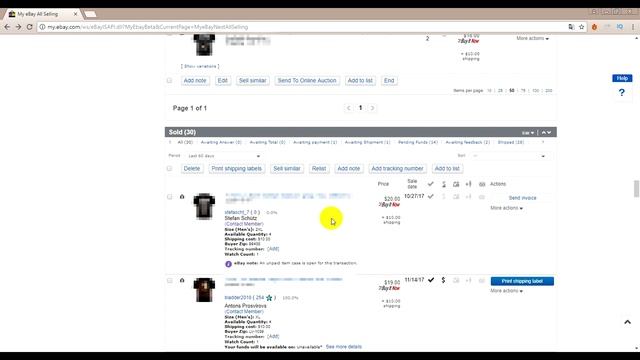This screenshot has height=360, width=640.
Task: Click See more details link
Action: 344,347
